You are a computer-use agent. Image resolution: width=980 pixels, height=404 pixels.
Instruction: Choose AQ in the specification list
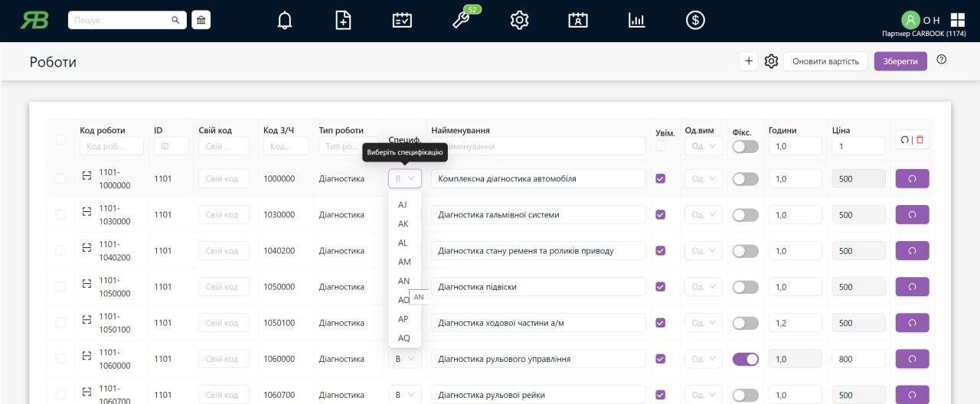coord(404,338)
